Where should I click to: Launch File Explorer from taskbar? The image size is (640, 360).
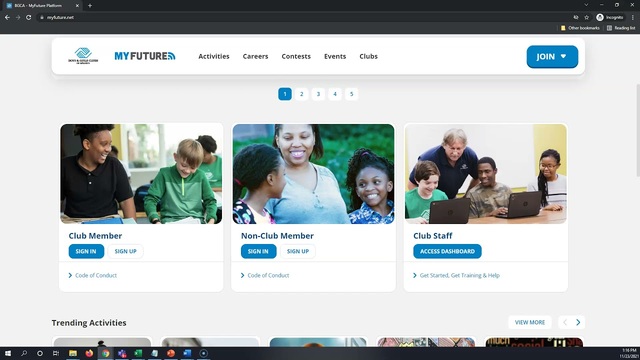pos(73,353)
